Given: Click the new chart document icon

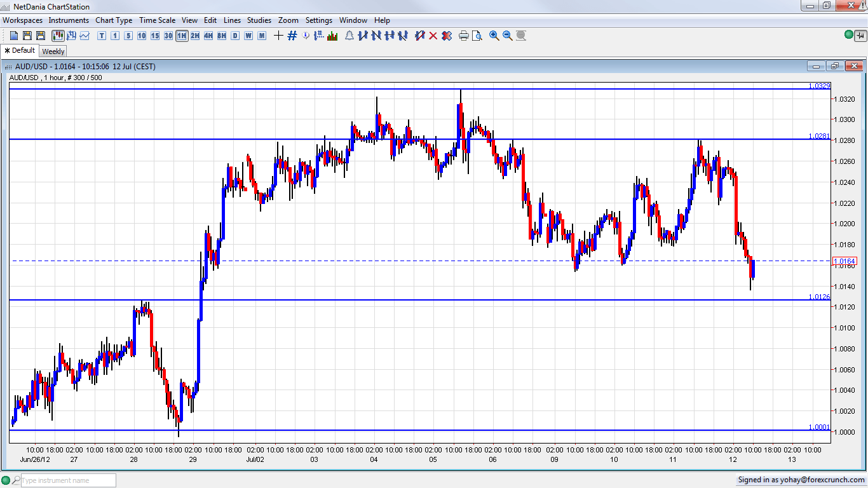Looking at the screenshot, I should [14, 36].
